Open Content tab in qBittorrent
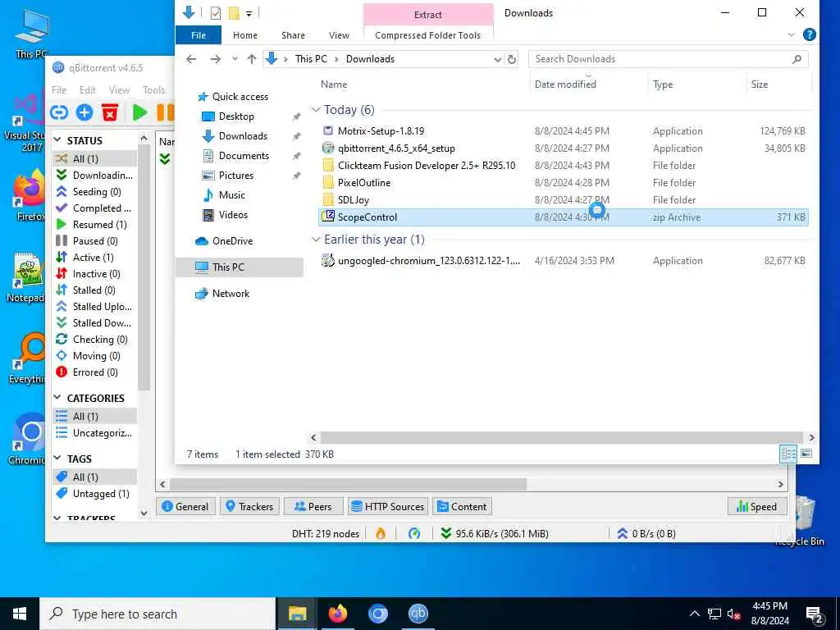 (x=462, y=506)
